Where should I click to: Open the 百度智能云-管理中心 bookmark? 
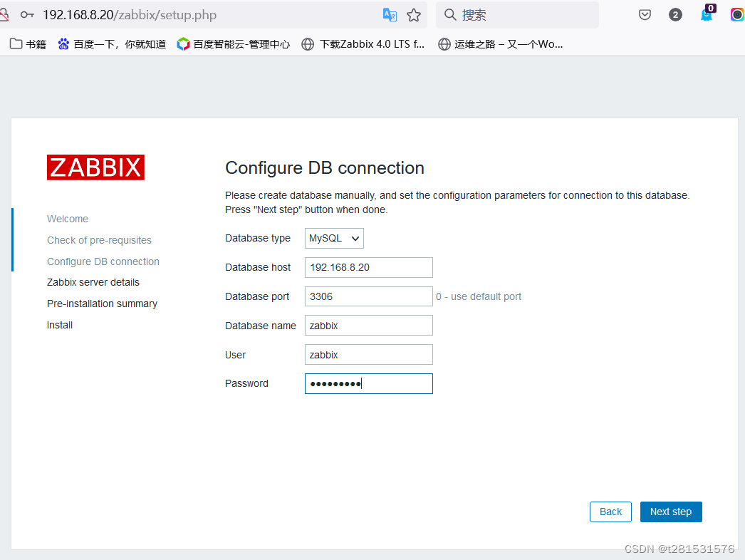pos(234,44)
